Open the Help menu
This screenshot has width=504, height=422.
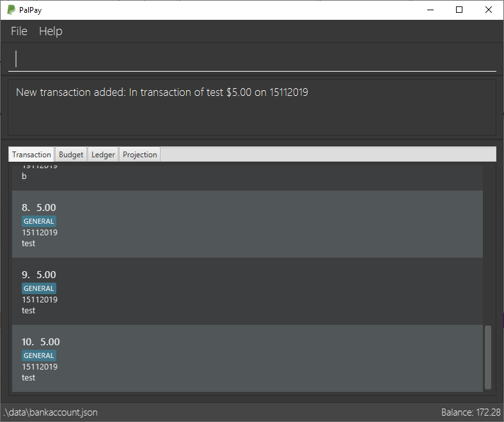[x=51, y=31]
